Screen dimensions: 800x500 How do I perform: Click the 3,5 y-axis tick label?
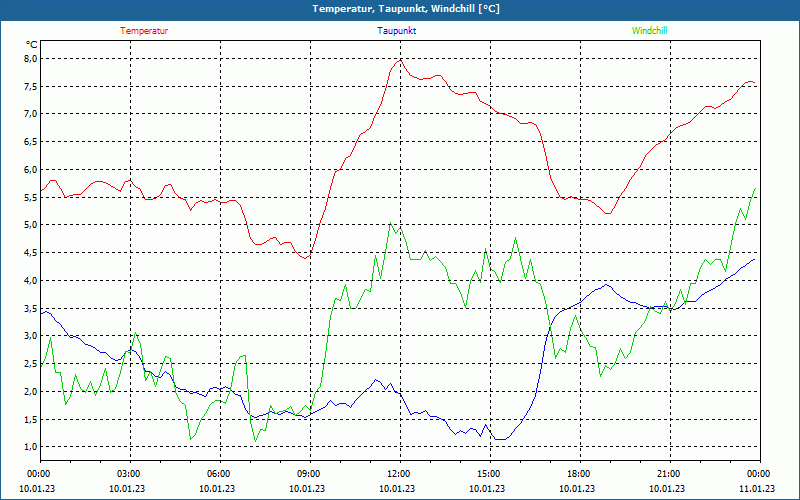(30, 308)
